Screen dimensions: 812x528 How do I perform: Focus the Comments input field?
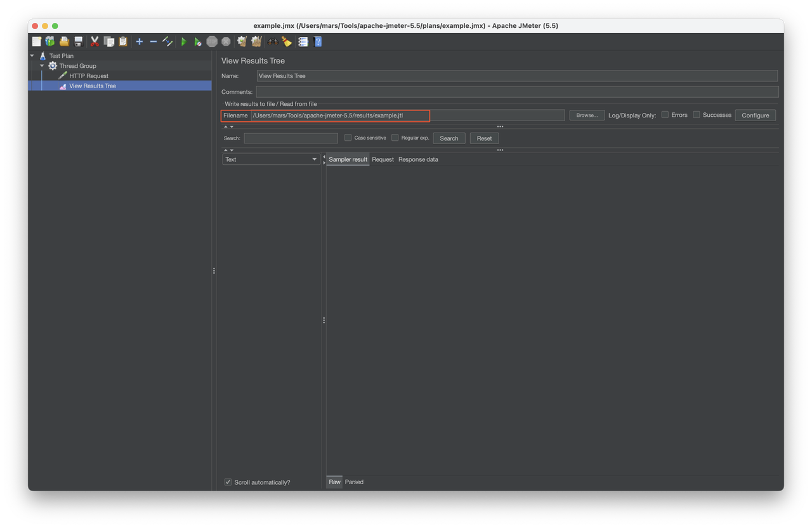517,92
